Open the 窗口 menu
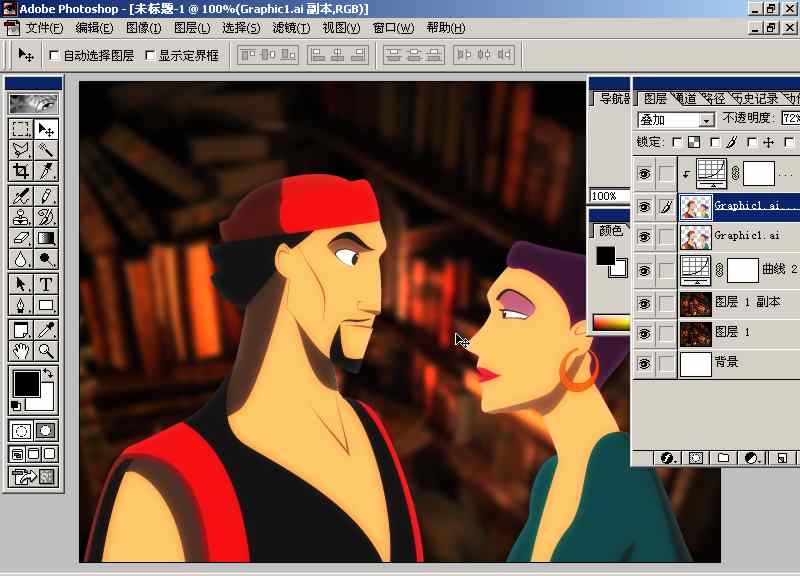The height and width of the screenshot is (576, 800). click(393, 28)
